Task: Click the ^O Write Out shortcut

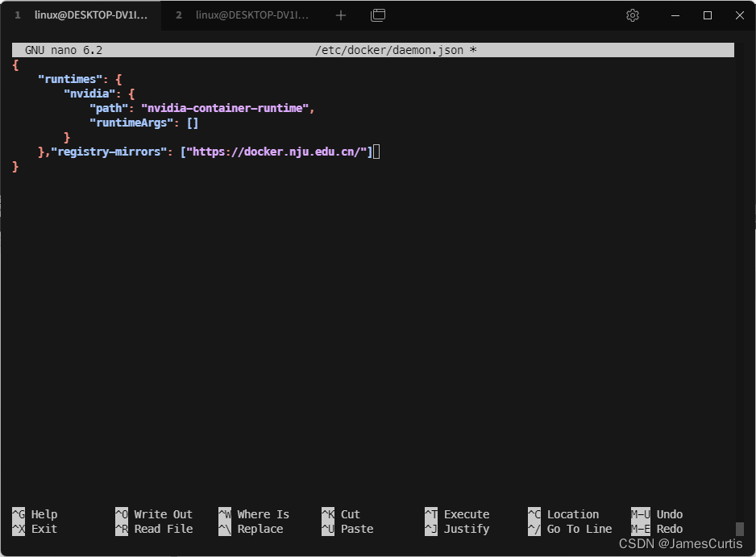Action: [x=154, y=514]
